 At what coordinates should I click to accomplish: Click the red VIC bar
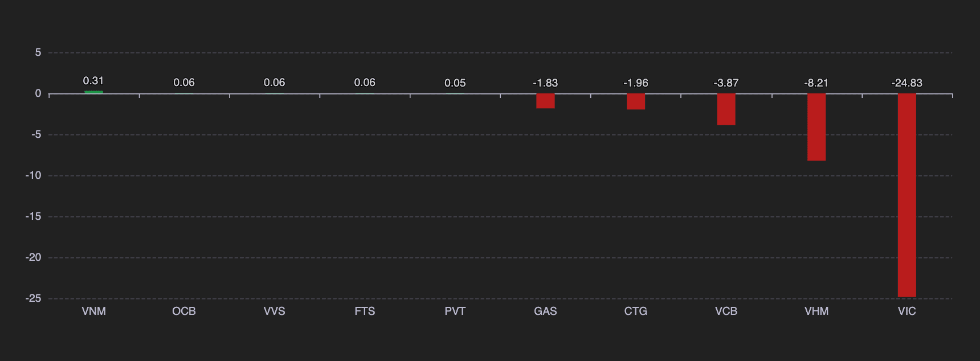pos(906,195)
